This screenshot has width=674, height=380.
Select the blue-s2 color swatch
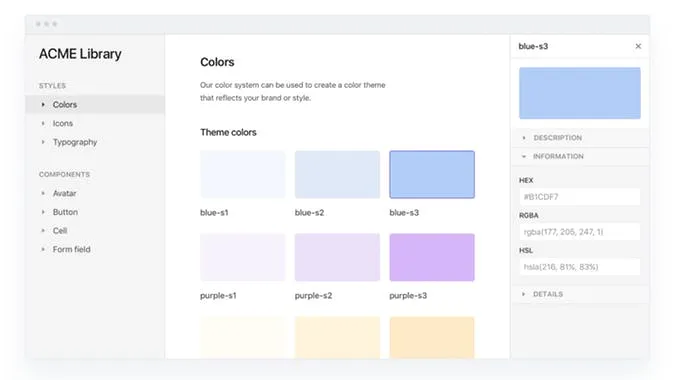(x=337, y=175)
